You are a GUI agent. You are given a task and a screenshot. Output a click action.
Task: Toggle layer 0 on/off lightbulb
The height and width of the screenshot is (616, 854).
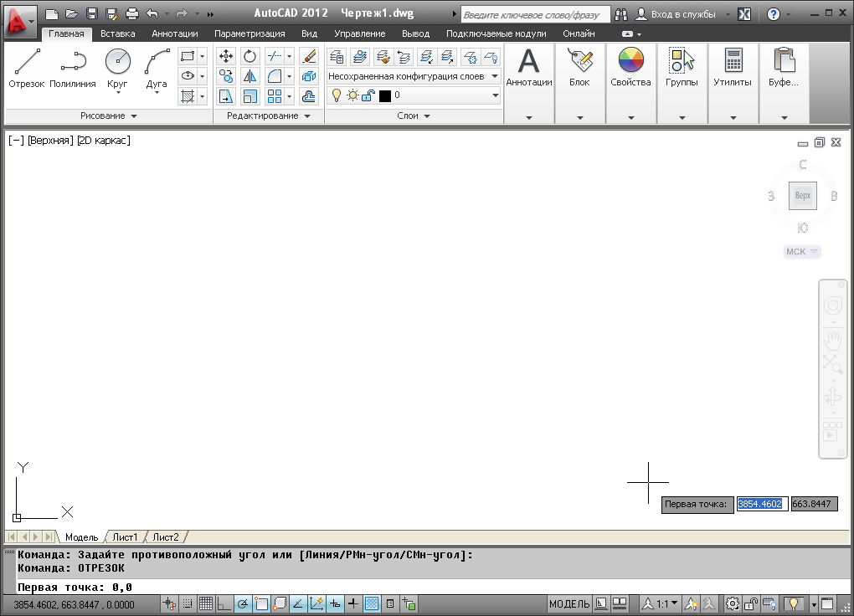[337, 95]
